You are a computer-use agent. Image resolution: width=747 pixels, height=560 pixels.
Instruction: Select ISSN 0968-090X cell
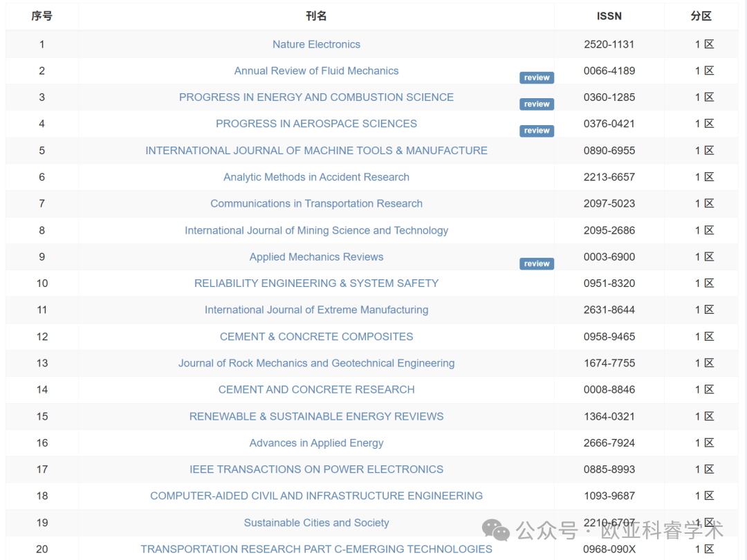pos(609,549)
